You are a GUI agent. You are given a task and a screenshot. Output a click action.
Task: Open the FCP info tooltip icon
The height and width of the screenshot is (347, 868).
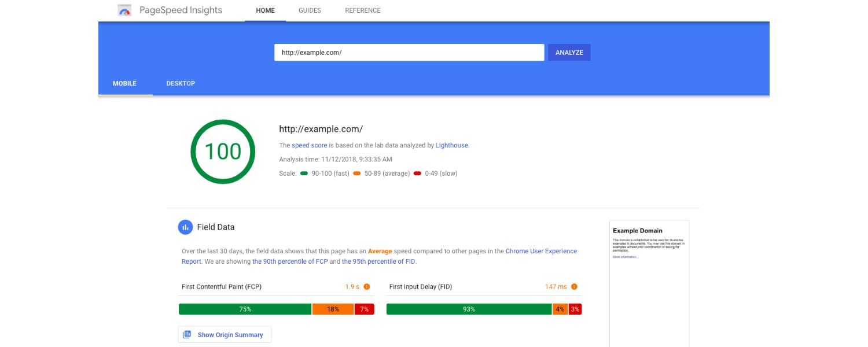click(x=367, y=286)
